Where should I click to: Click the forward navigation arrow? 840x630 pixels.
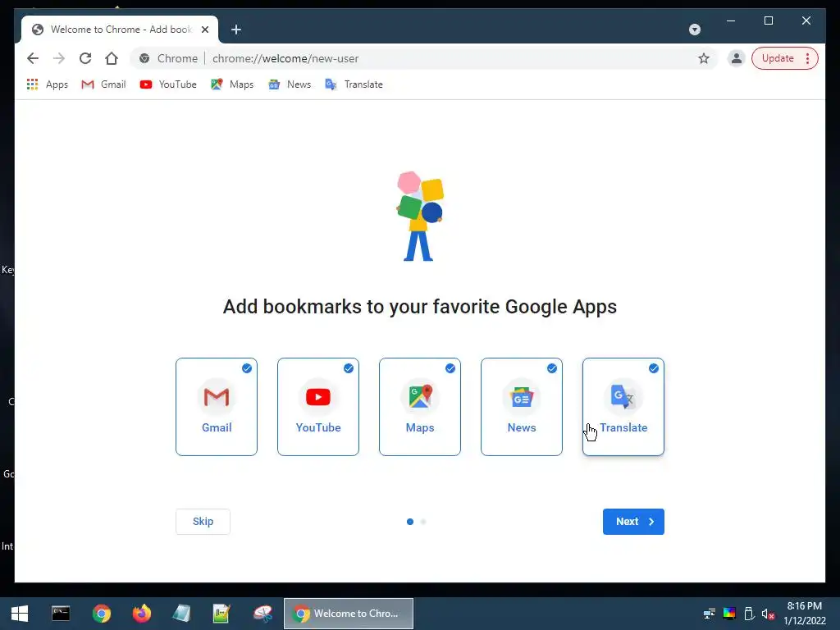[x=59, y=58]
